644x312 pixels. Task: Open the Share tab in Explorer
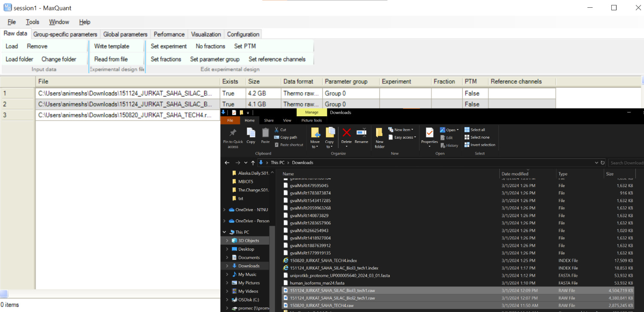click(x=269, y=121)
